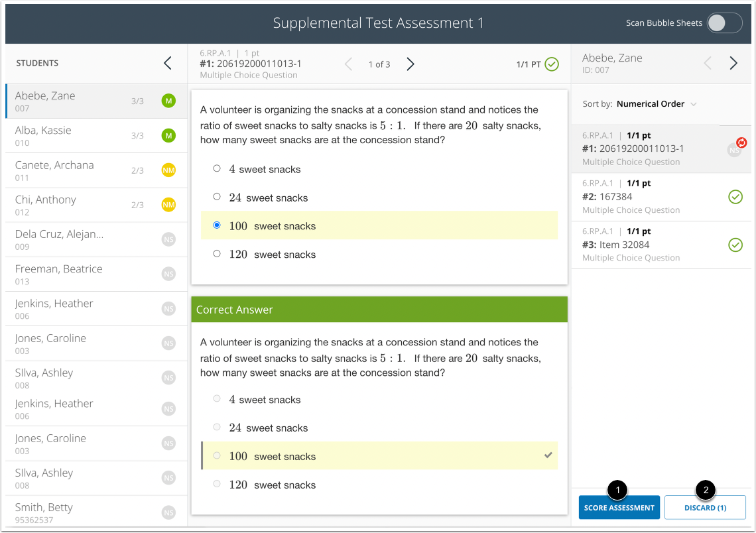
Task: Click the red rescore icon on question #1
Action: (741, 143)
